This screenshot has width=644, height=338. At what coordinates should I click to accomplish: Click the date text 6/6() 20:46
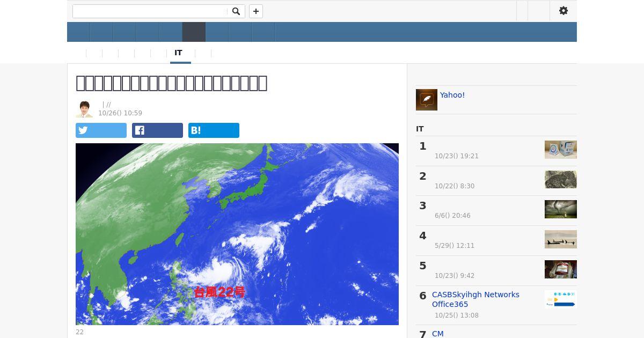pos(452,216)
